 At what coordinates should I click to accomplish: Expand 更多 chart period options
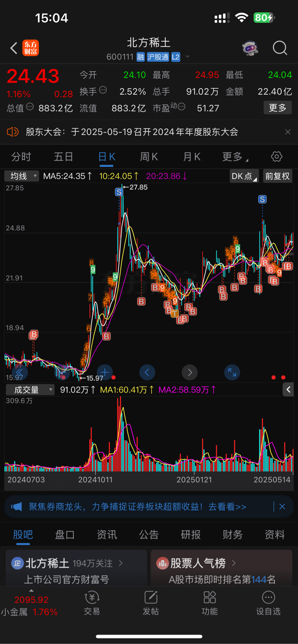click(x=235, y=157)
